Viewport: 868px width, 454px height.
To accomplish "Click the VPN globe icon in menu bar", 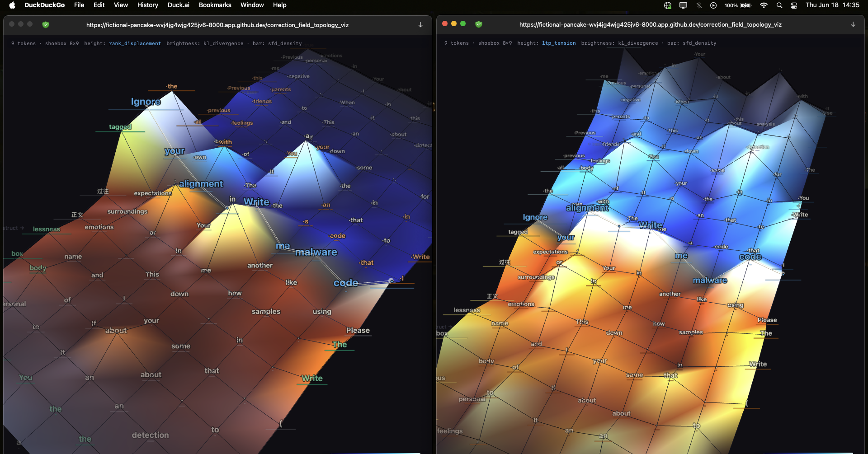I will (x=668, y=5).
